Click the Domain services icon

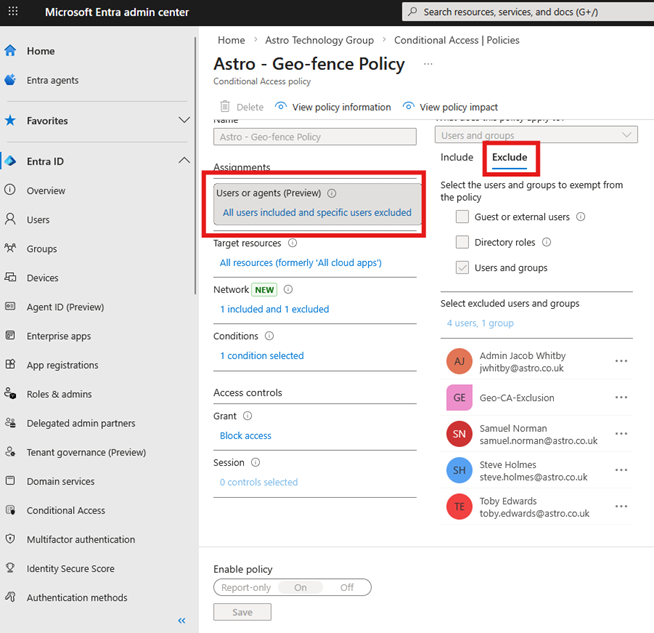point(10,481)
